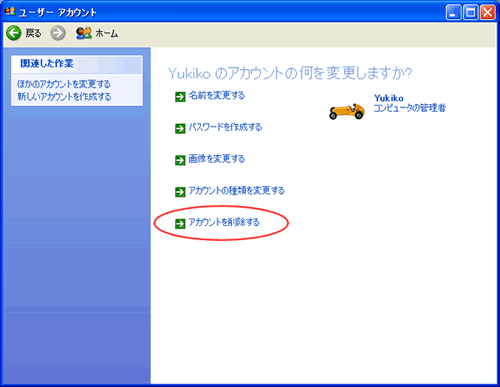Click the green arrow beside 画像を変更する
The image size is (500, 387).
pos(180,160)
